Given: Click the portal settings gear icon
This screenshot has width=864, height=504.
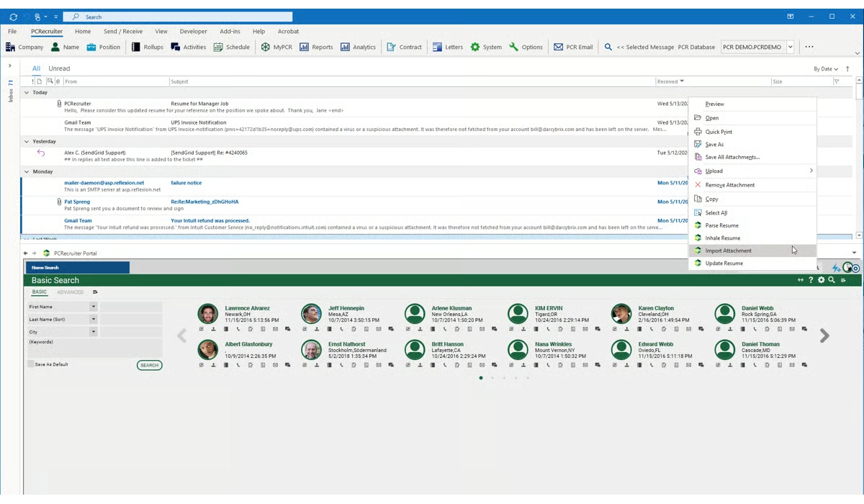Looking at the screenshot, I should 821,280.
